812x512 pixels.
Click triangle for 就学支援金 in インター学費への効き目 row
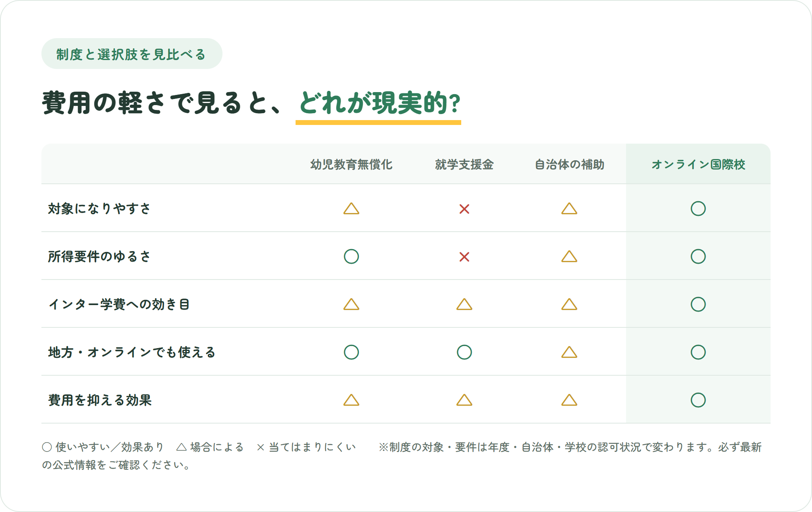pyautogui.click(x=464, y=304)
